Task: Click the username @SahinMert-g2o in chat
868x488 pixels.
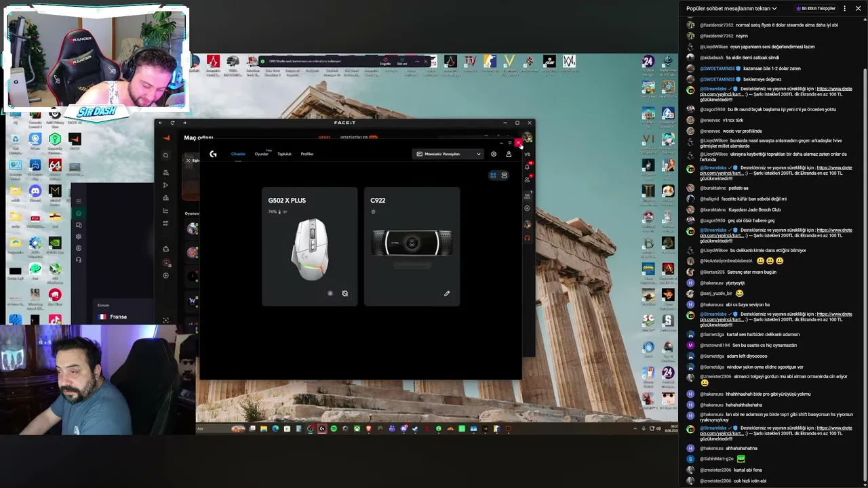Action: [717, 459]
